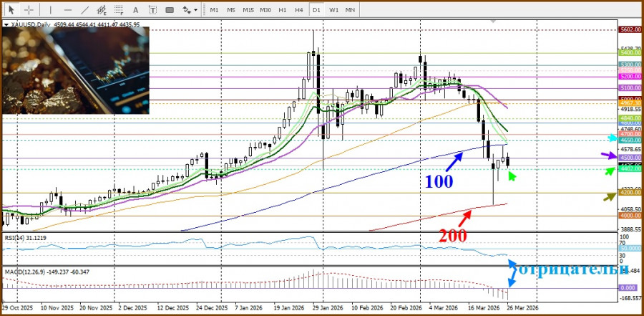644x316 pixels.
Task: Pick the Draw Vertical Line tool
Action: point(51,9)
